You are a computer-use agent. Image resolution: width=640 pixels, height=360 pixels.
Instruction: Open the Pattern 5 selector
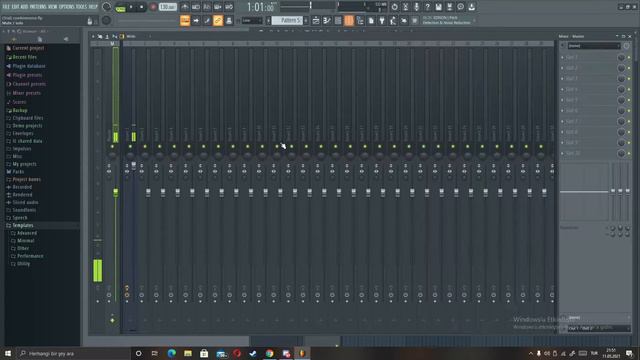tap(287, 20)
